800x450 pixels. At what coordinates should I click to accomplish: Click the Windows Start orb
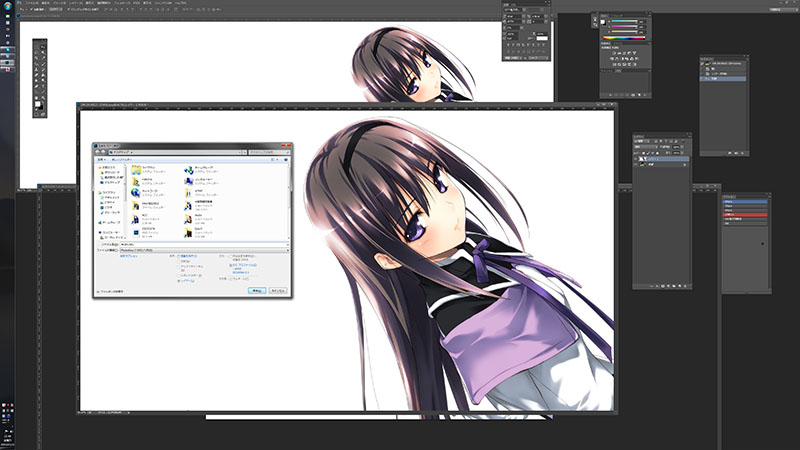7,6
